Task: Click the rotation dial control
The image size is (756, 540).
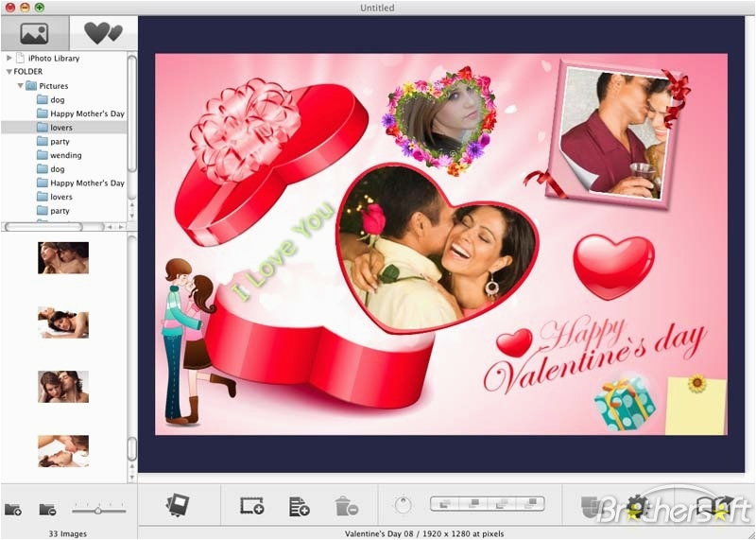Action: 403,506
